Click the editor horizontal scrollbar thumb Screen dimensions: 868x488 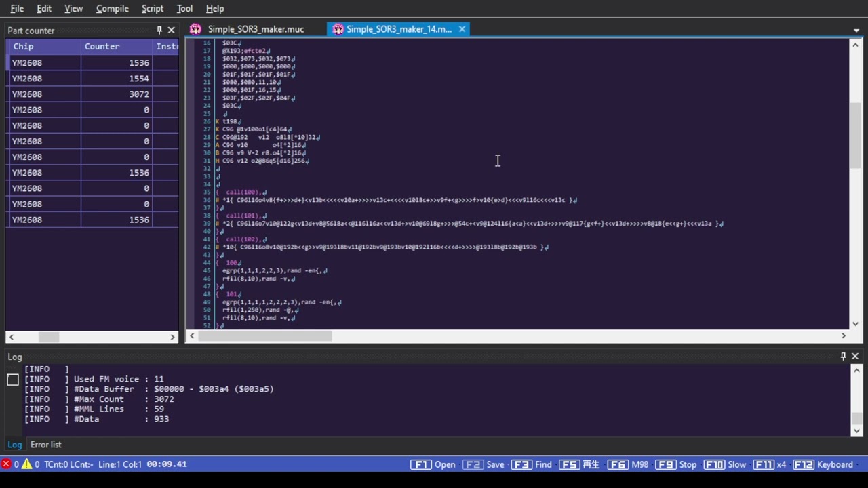(x=265, y=336)
